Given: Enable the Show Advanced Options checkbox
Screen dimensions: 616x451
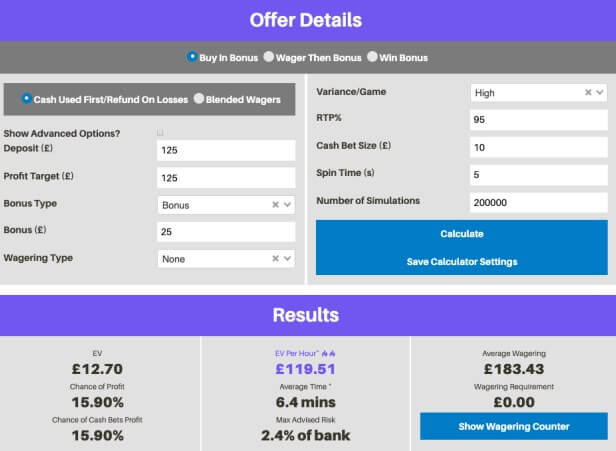Looking at the screenshot, I should coord(161,133).
